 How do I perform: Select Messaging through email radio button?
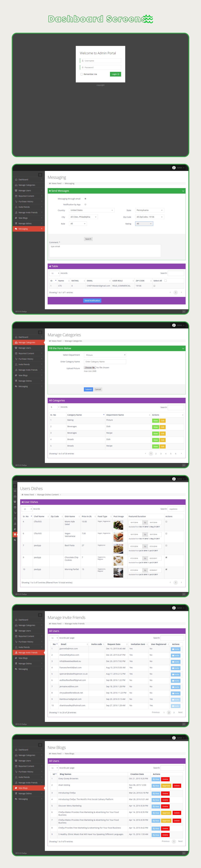pyautogui.click(x=85, y=199)
